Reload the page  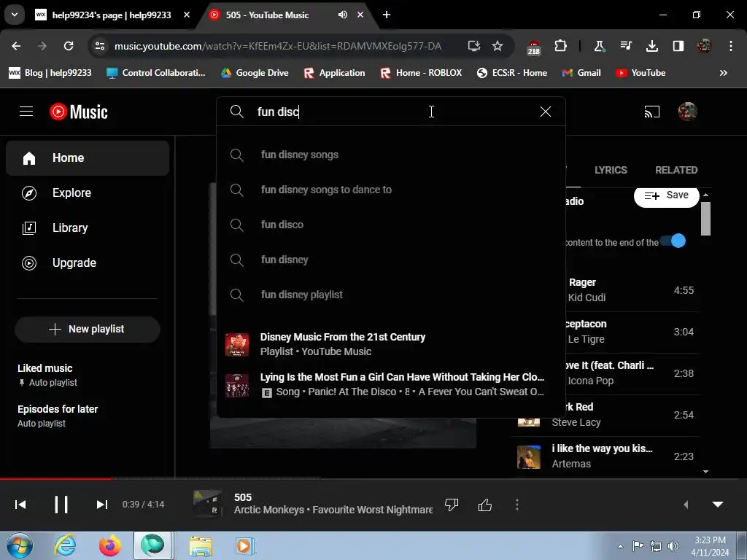(69, 46)
